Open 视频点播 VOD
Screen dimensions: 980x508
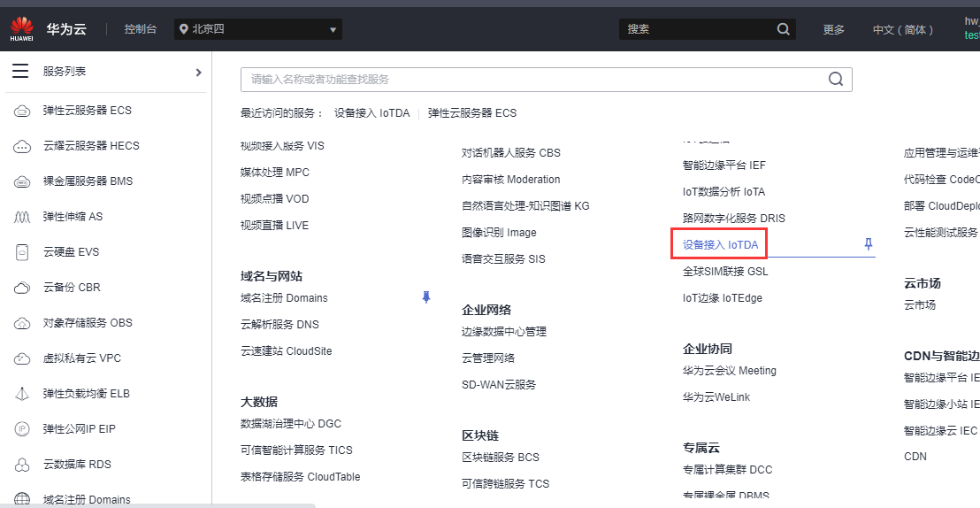pyautogui.click(x=275, y=199)
